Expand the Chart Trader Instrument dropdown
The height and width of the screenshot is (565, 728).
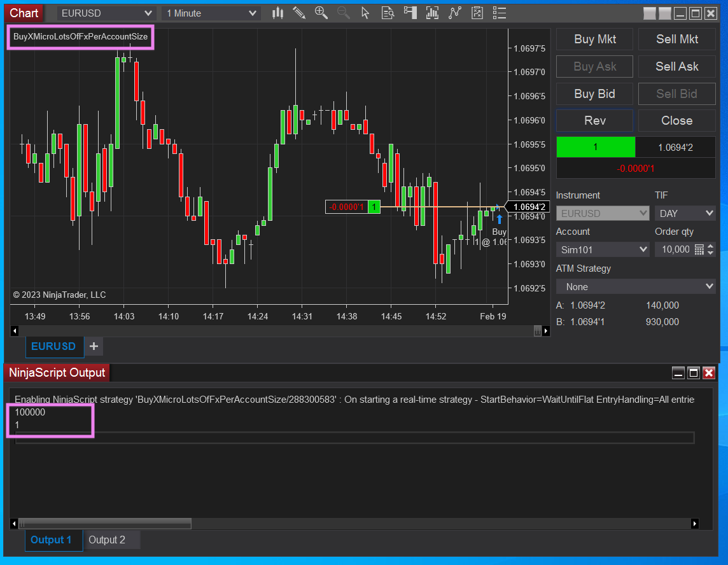pos(602,214)
